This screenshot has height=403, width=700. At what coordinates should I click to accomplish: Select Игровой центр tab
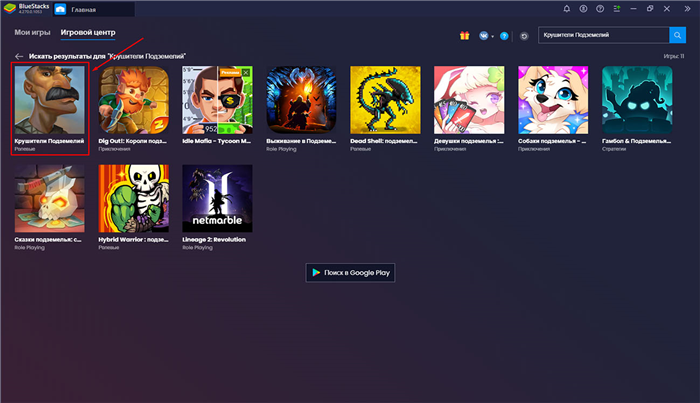point(88,32)
